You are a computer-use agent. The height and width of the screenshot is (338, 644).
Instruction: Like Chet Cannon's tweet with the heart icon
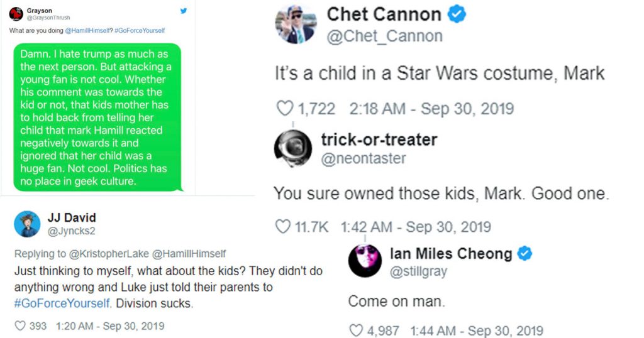[285, 108]
